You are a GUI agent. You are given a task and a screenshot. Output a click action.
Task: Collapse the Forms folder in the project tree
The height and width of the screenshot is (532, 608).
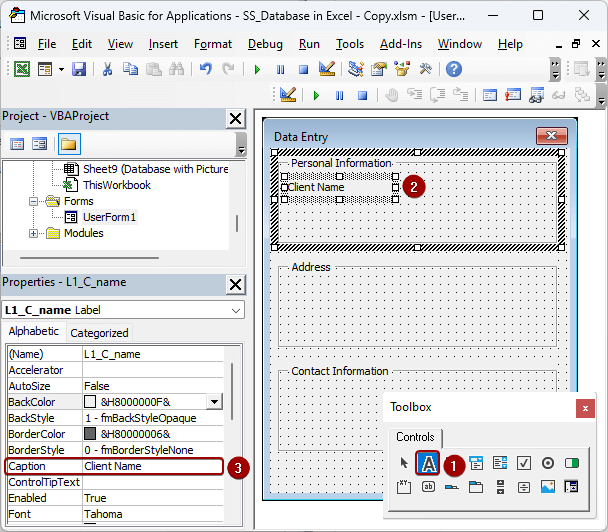coord(33,201)
